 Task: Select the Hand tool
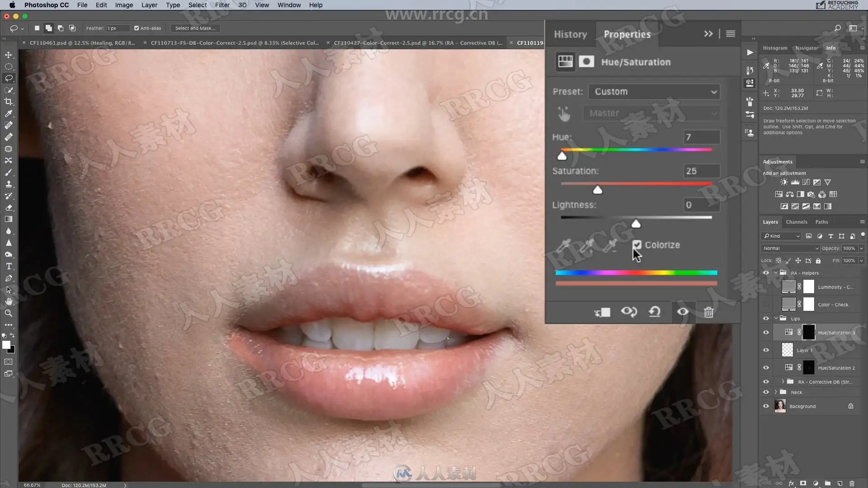(9, 301)
